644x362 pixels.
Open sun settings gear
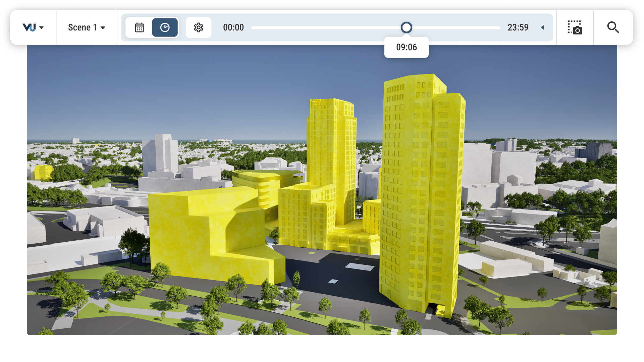coord(199,27)
